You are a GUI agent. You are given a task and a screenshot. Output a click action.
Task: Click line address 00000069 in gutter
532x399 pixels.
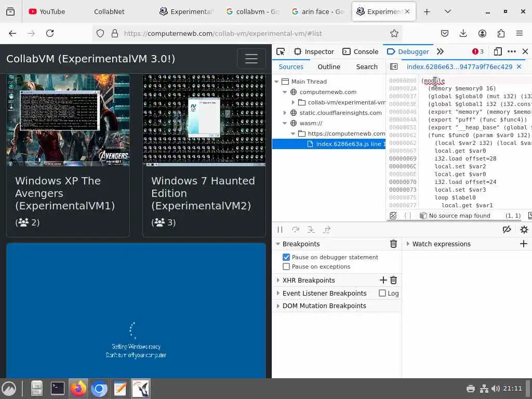point(403,158)
